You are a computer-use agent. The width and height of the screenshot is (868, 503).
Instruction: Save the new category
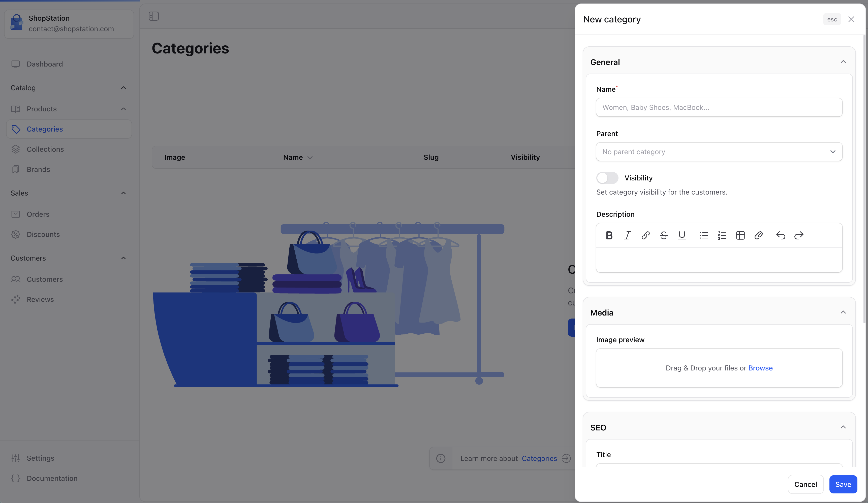843,484
